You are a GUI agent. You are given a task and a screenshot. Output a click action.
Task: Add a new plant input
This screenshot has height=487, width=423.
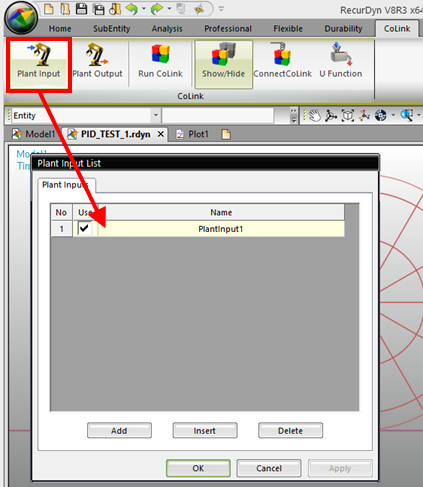119,430
